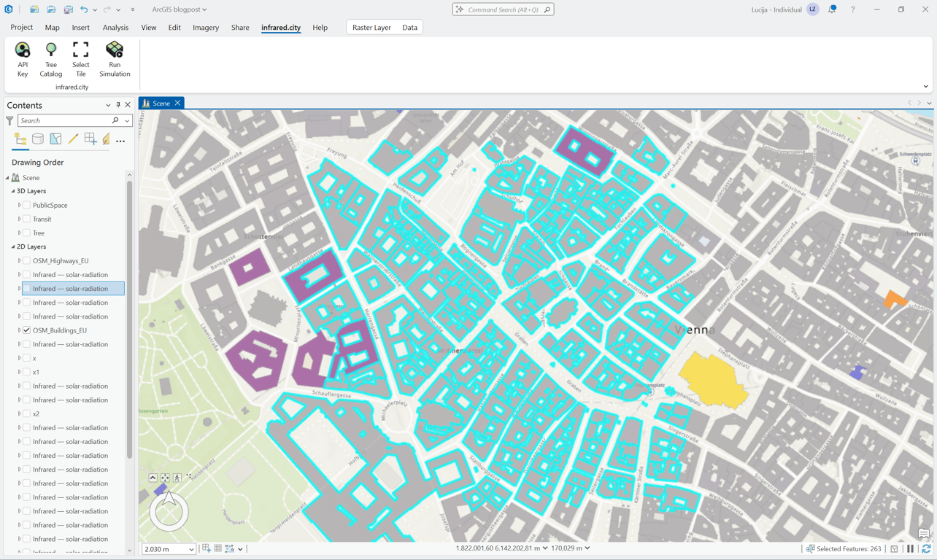937x560 pixels.
Task: Open the notifications bell
Action: click(x=832, y=9)
